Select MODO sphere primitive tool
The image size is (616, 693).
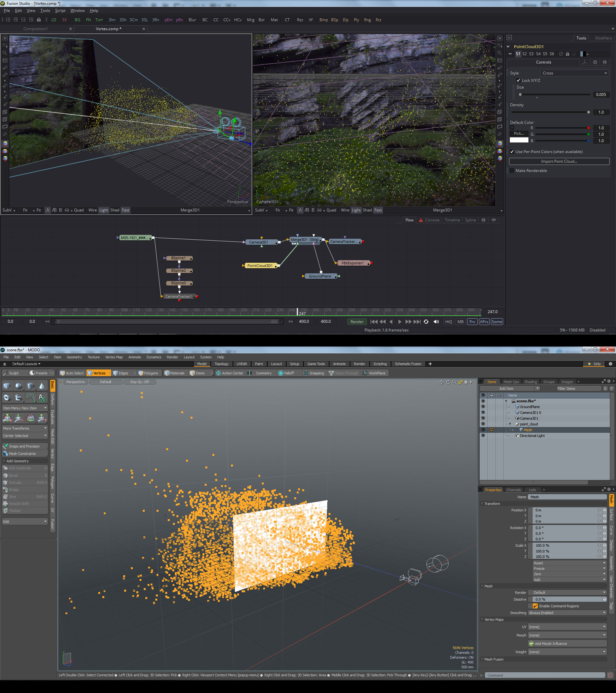18,386
